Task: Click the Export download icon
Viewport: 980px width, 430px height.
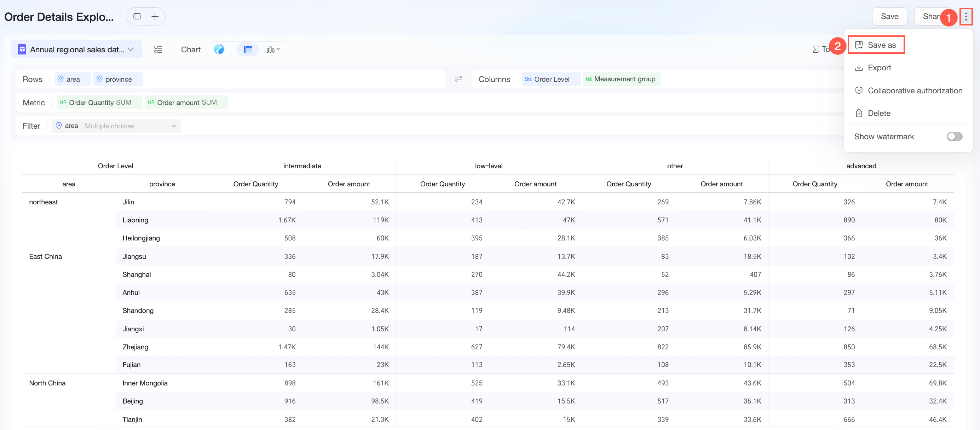Action: (x=859, y=68)
